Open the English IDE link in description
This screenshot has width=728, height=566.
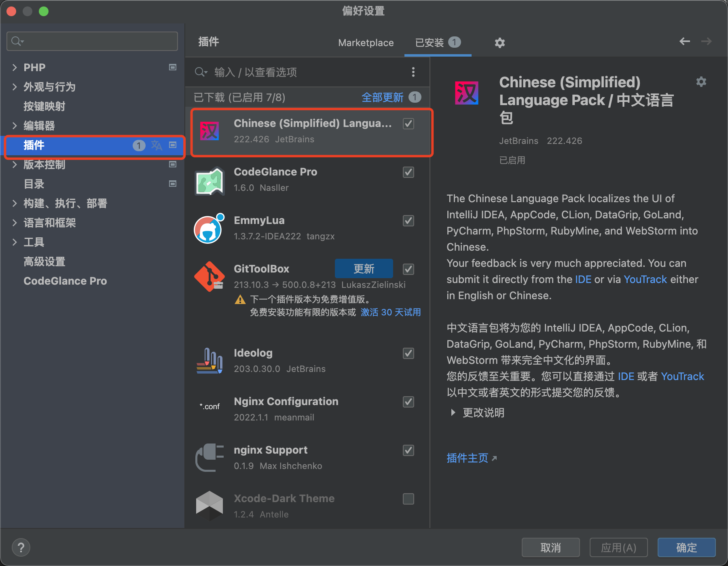[x=583, y=279]
